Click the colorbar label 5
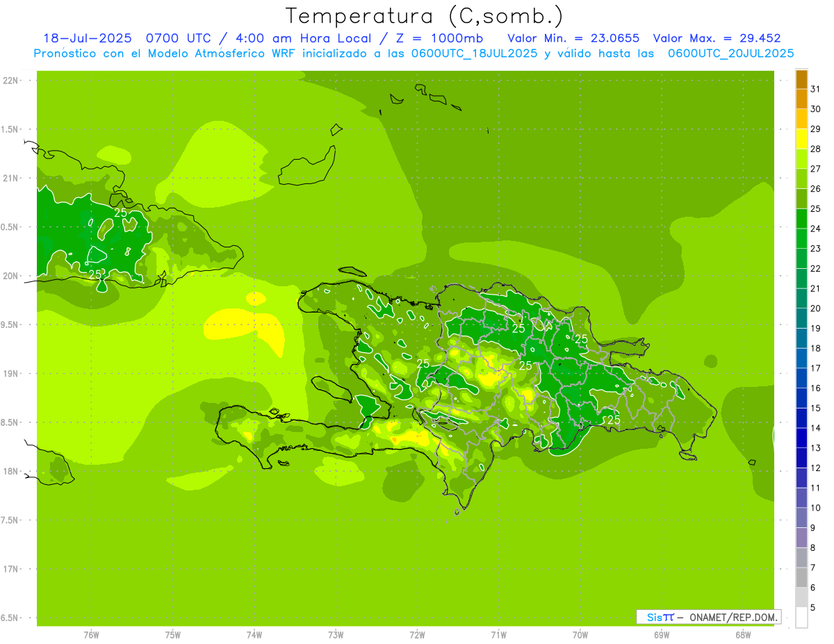The image size is (834, 644). [x=813, y=608]
